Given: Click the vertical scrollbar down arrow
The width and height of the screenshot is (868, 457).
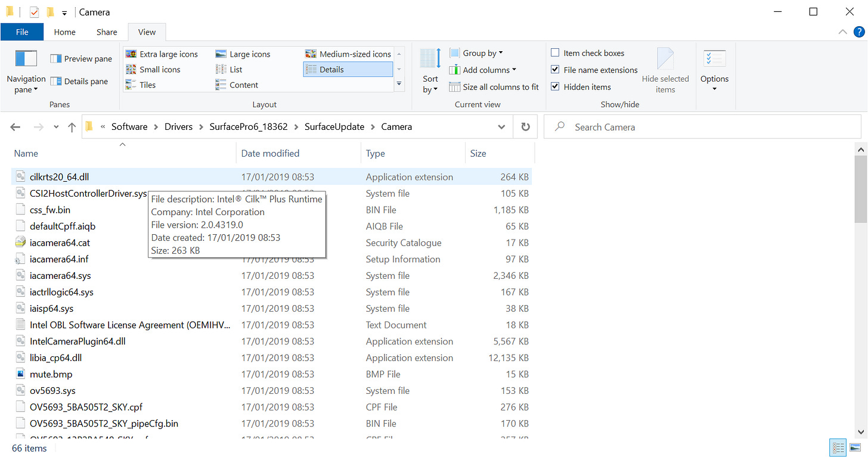Looking at the screenshot, I should (x=860, y=431).
